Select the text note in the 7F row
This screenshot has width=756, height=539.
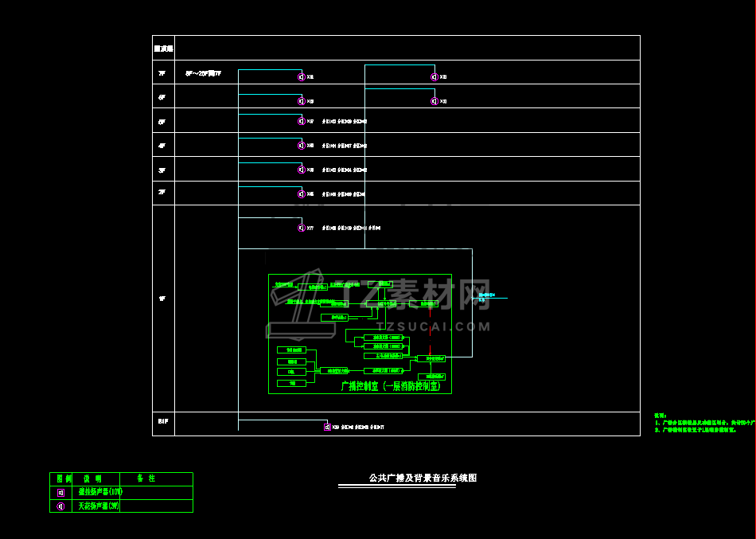(x=204, y=73)
